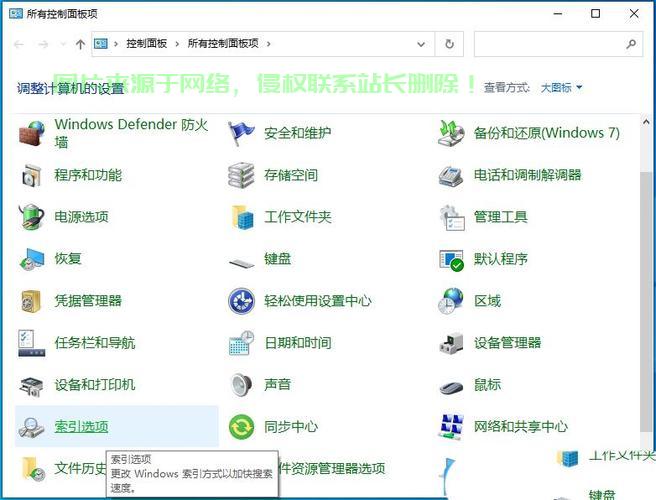This screenshot has height=500, width=656.
Task: Open 网络和共享中心 icon
Action: [451, 427]
